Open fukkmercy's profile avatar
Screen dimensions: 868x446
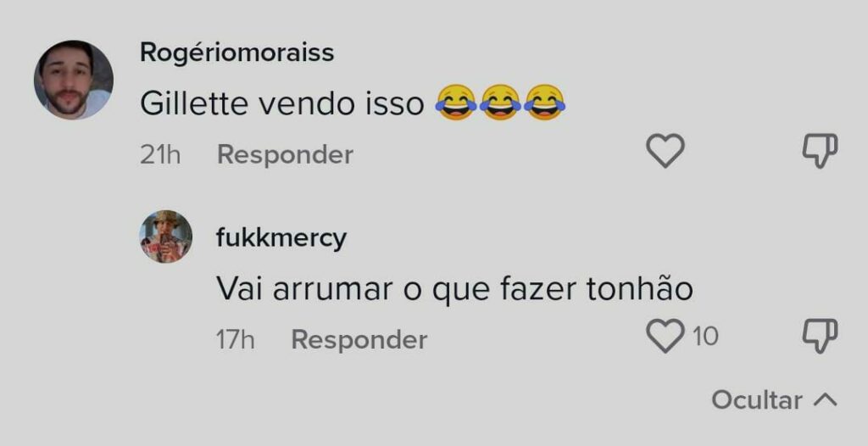(165, 237)
